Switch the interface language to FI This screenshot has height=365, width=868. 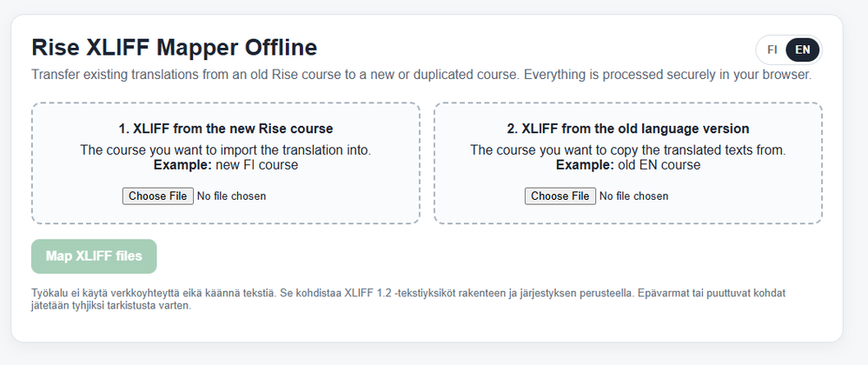[x=772, y=50]
